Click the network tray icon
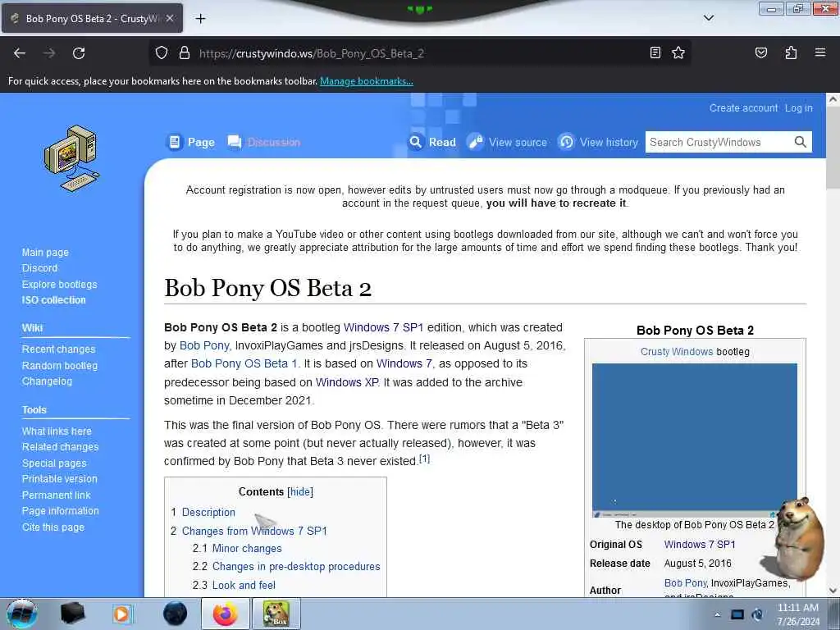 (737, 614)
